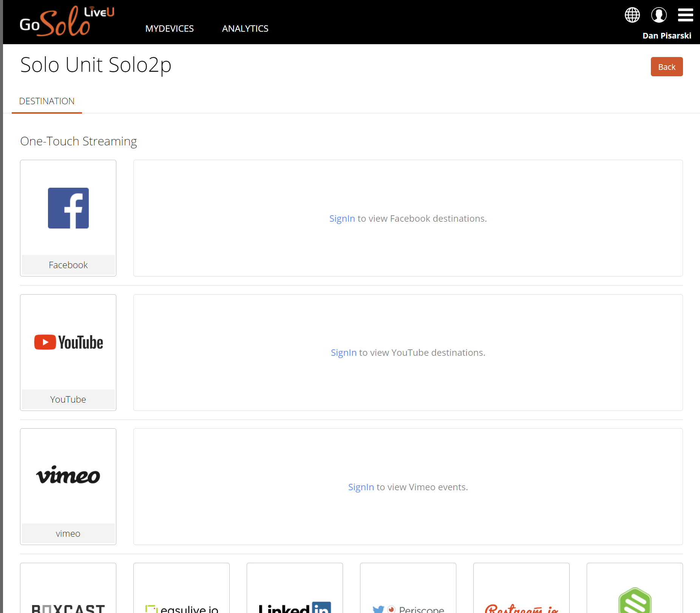Image resolution: width=700 pixels, height=613 pixels.
Task: Choose the BoxCast destination card
Action: tap(68, 588)
